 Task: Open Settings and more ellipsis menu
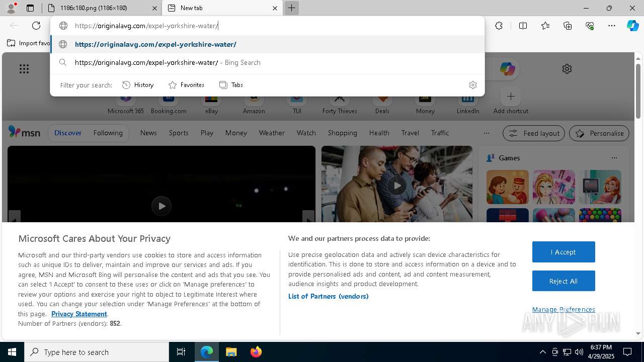point(612,26)
